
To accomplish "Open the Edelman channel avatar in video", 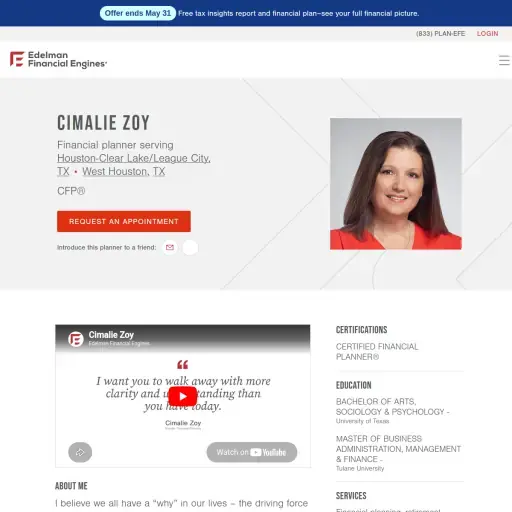I will [x=76, y=339].
